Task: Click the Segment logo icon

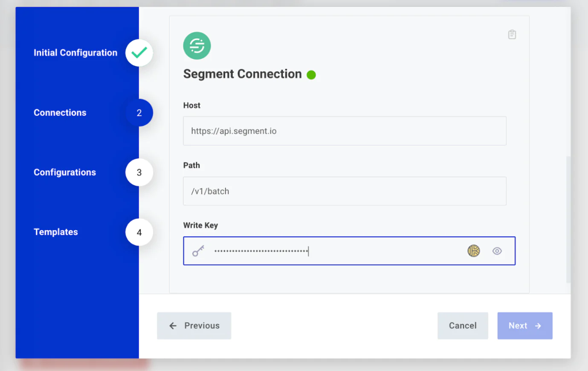Action: [197, 45]
